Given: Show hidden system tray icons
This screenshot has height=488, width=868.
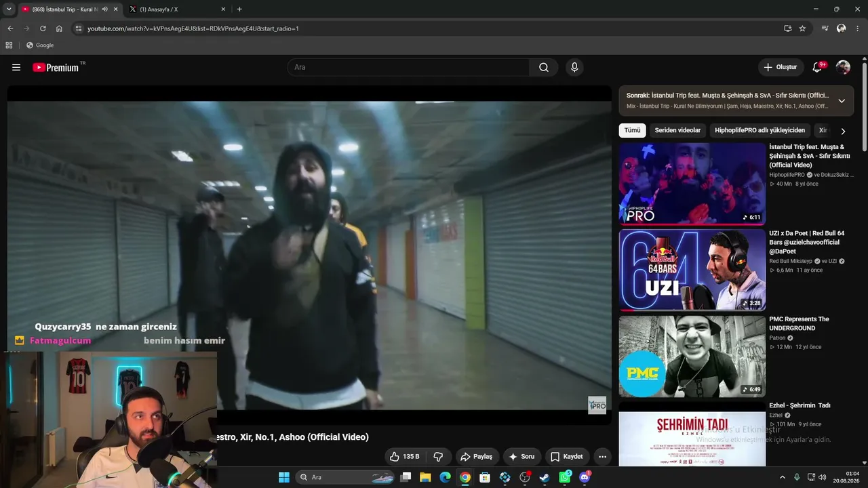Looking at the screenshot, I should pyautogui.click(x=782, y=477).
